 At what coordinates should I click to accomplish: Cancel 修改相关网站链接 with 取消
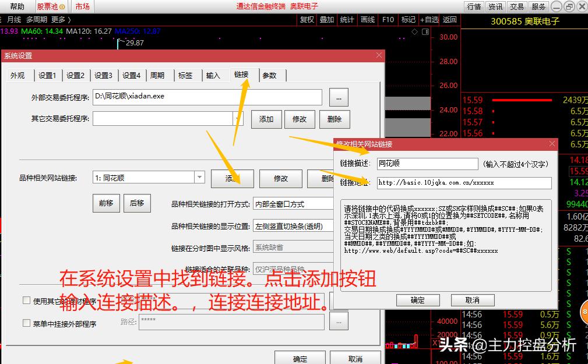click(x=473, y=300)
